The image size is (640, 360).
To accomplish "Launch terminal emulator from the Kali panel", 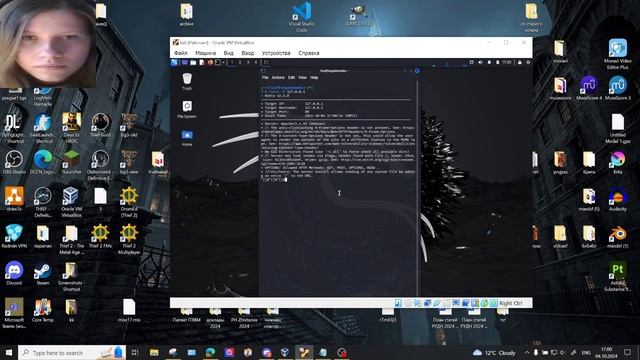I will click(x=218, y=62).
